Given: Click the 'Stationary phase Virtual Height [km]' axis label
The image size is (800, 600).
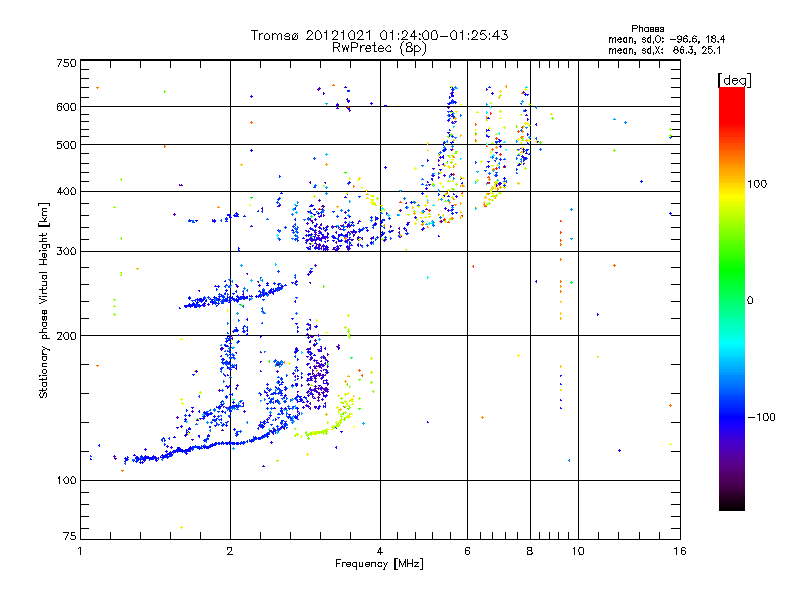Looking at the screenshot, I should (44, 301).
